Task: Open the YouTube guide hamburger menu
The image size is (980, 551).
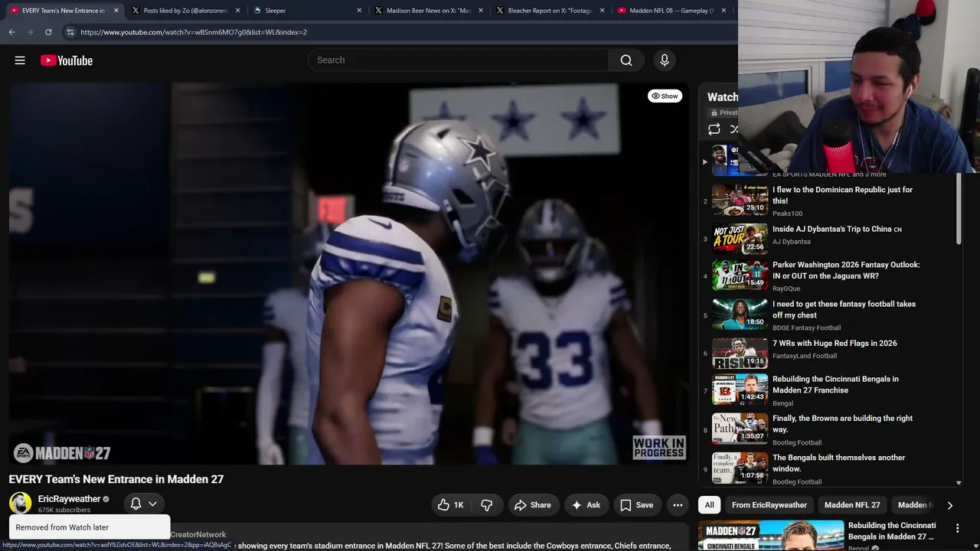Action: [20, 60]
